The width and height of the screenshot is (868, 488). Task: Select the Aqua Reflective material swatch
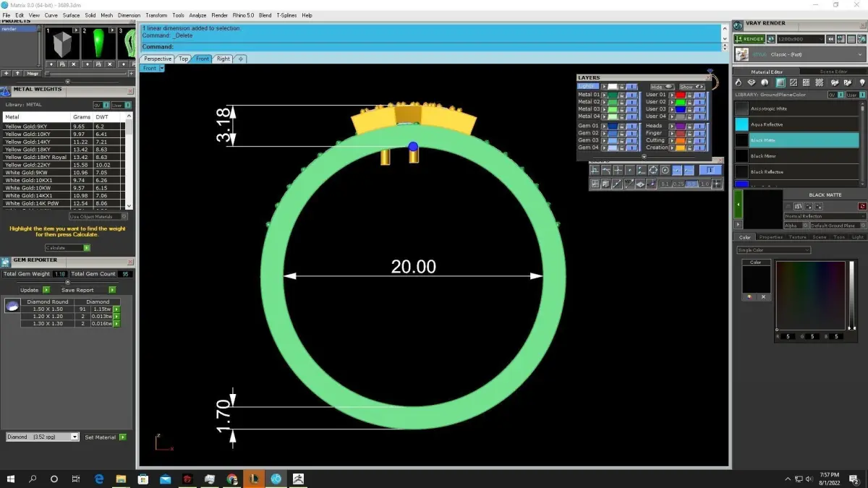(x=742, y=124)
